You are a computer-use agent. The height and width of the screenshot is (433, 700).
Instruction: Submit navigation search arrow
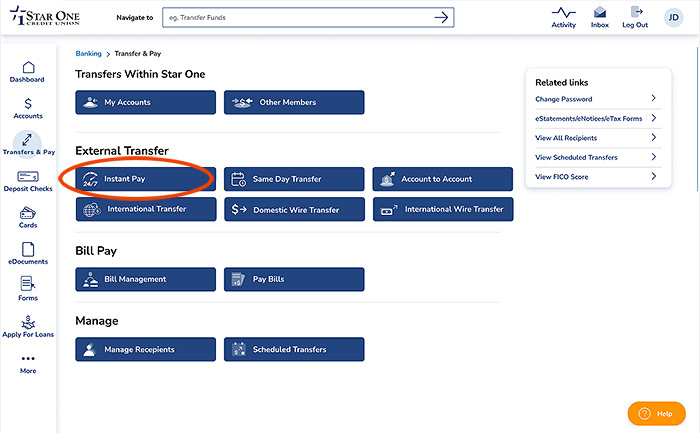(441, 17)
